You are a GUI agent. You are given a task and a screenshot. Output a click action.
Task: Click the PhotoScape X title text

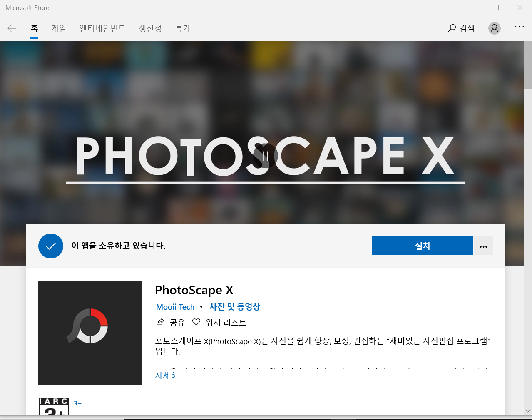coord(194,290)
